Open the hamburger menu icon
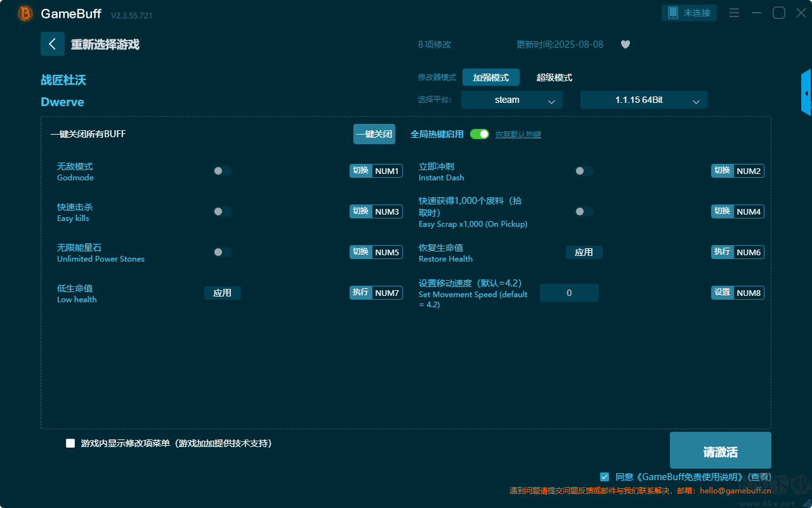Viewport: 812px width, 508px height. [x=734, y=13]
